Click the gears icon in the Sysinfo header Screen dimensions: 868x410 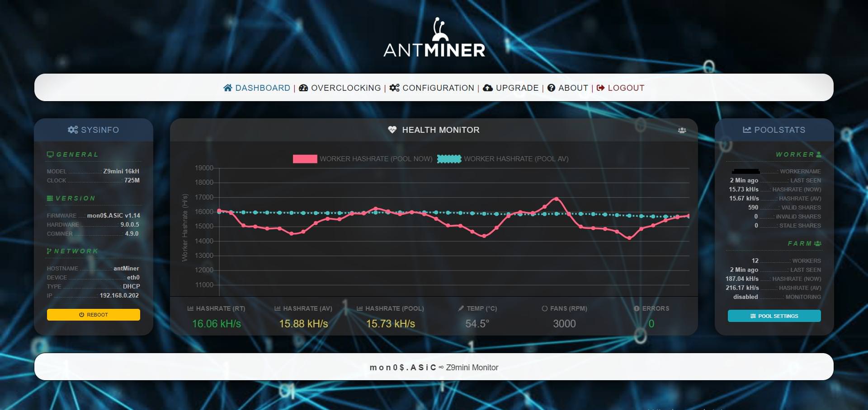(73, 130)
